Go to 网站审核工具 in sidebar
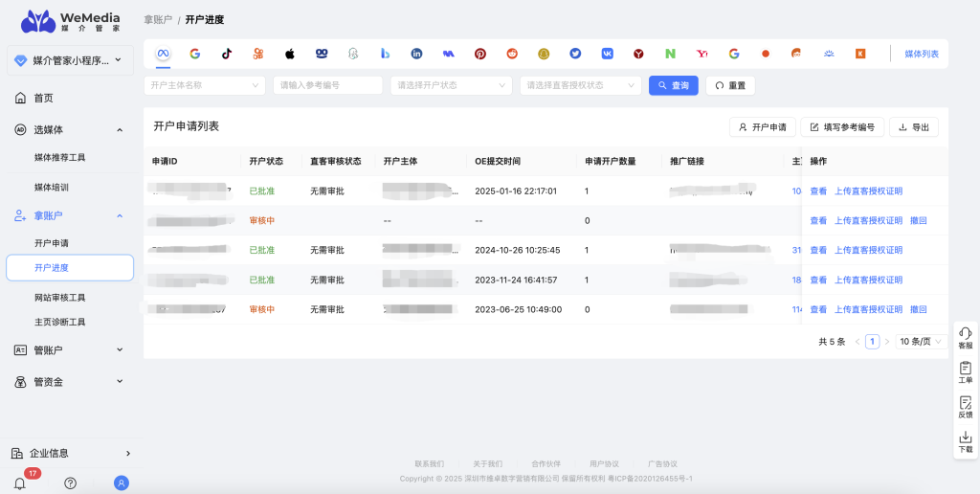 click(60, 298)
